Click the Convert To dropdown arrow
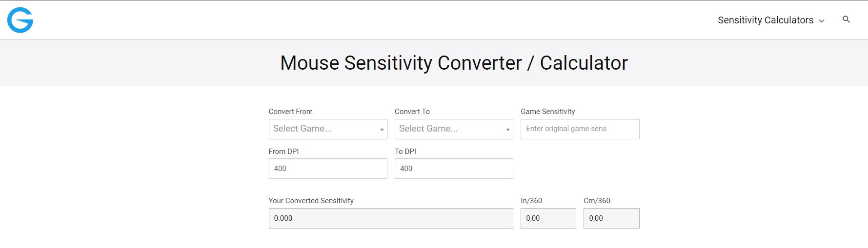The height and width of the screenshot is (248, 868). (x=507, y=130)
